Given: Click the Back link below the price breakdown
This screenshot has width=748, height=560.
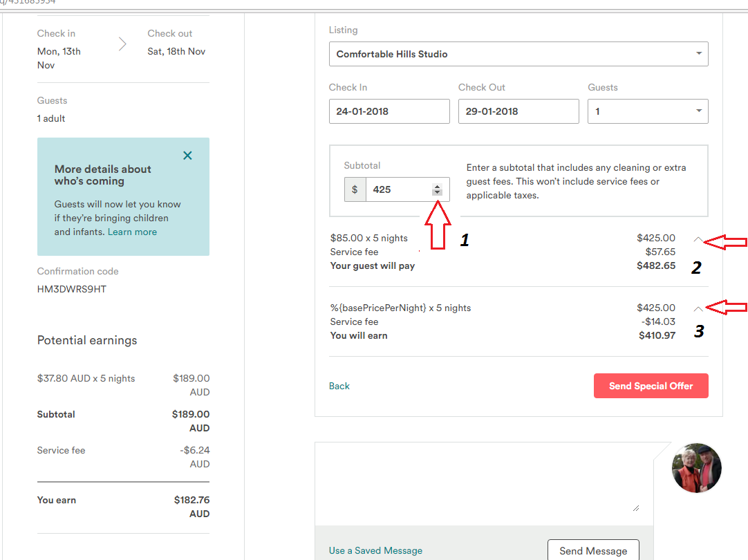Looking at the screenshot, I should click(x=339, y=386).
